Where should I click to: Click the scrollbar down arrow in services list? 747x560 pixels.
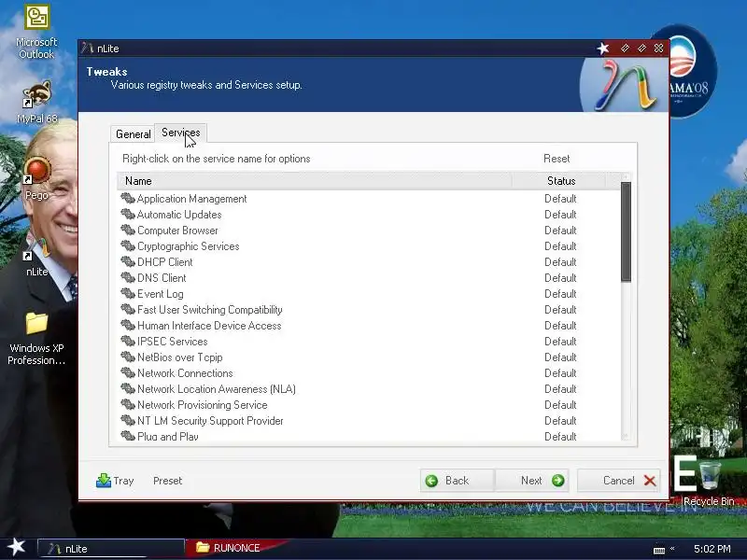626,436
